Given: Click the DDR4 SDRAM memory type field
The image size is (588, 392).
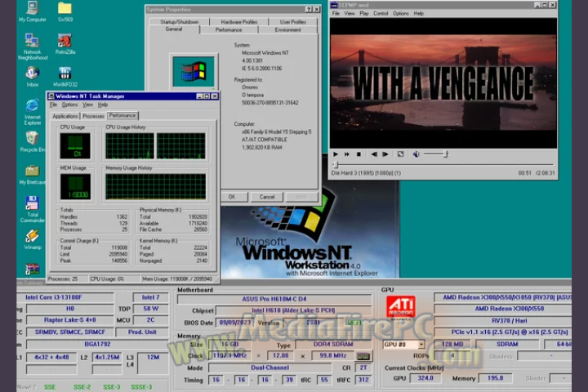Looking at the screenshot, I should click(x=333, y=345).
